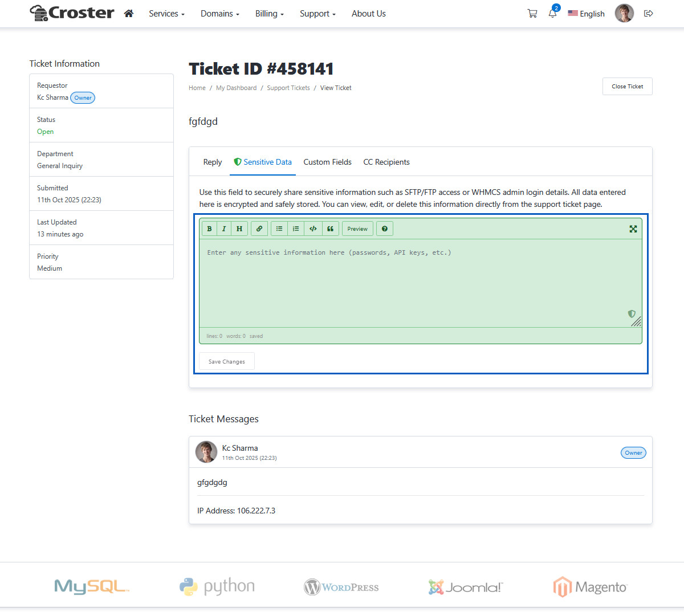Toggle fullscreen mode for the editor
This screenshot has width=684, height=616.
tap(633, 229)
